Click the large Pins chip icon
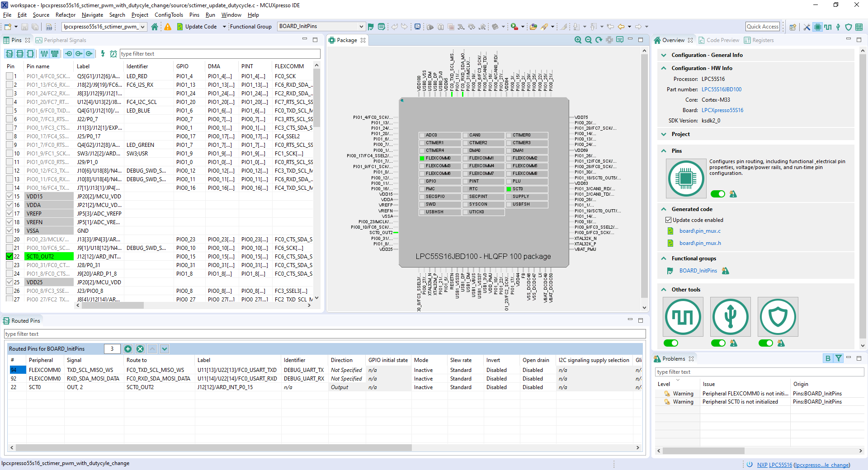 click(686, 178)
